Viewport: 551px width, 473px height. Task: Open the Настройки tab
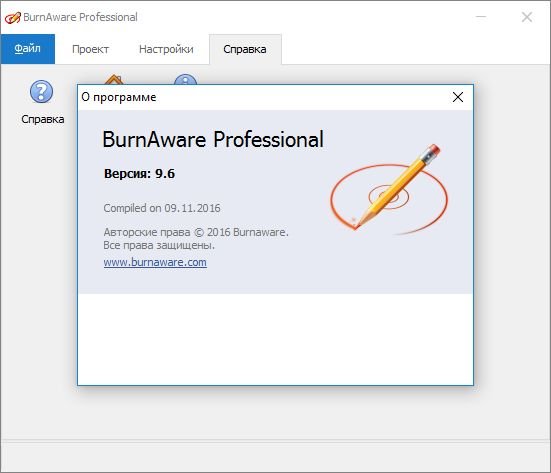pos(166,49)
